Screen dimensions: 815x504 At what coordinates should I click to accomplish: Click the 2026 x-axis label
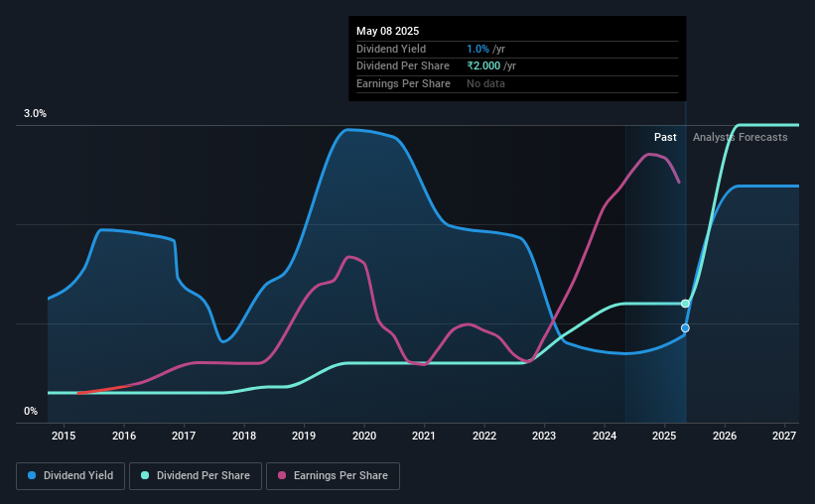[x=725, y=436]
